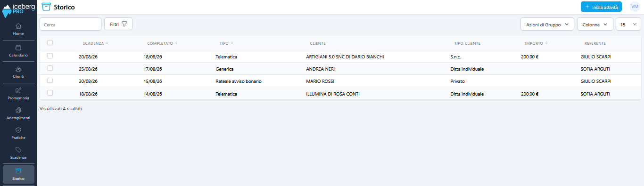The image size is (644, 186).
Task: Click scadenza date 30/08/26
Action: click(88, 81)
